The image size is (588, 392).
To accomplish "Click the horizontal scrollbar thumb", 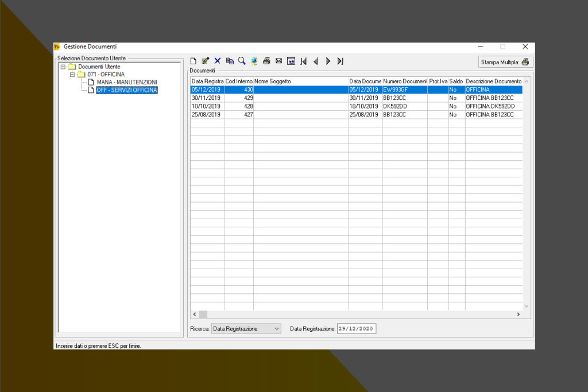I will (203, 315).
